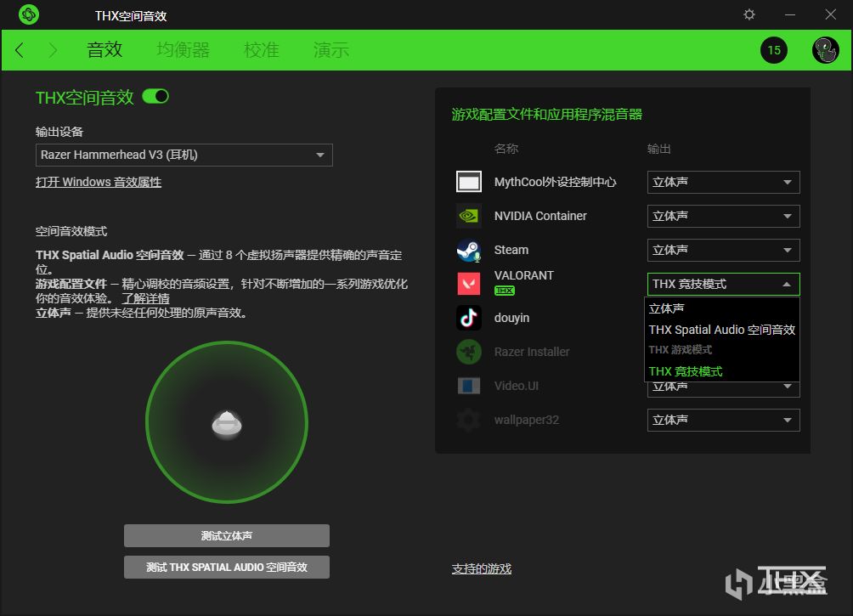Screen dimensions: 853x616
Task: Toggle the THX空间音效 switch off
Action: click(155, 96)
